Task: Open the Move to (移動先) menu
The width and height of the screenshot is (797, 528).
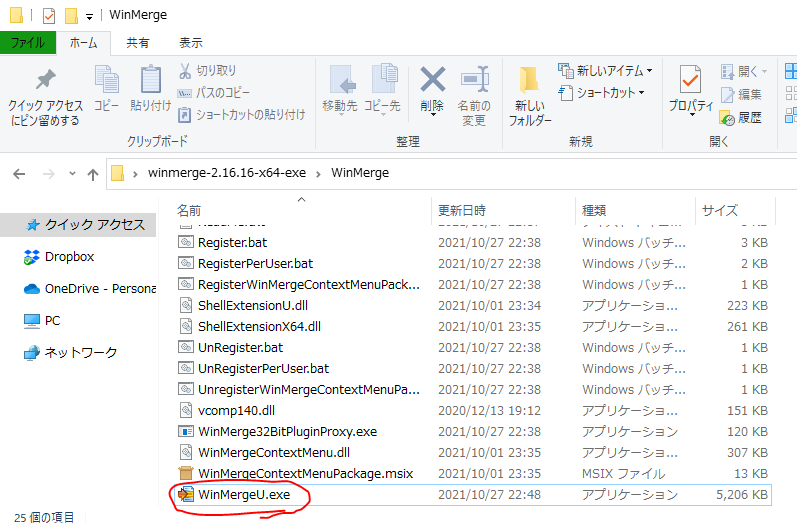Action: point(340,89)
